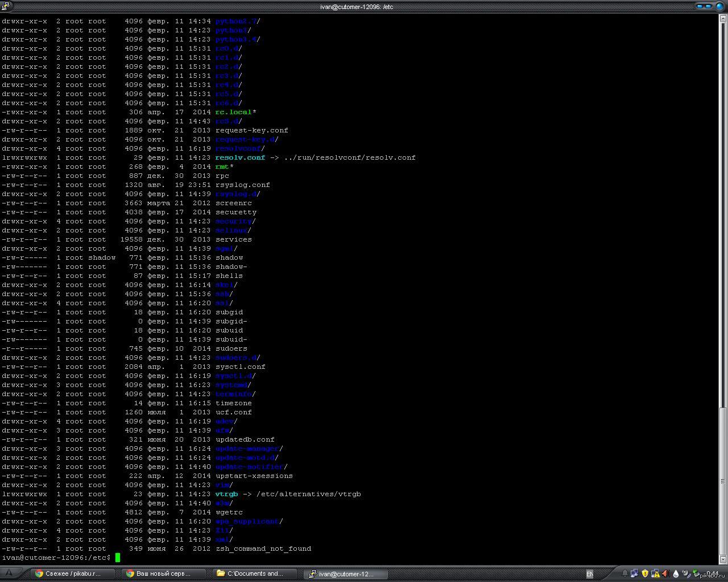728x582 pixels.
Task: Click the PuTTY icon in title bar
Action: point(5,6)
